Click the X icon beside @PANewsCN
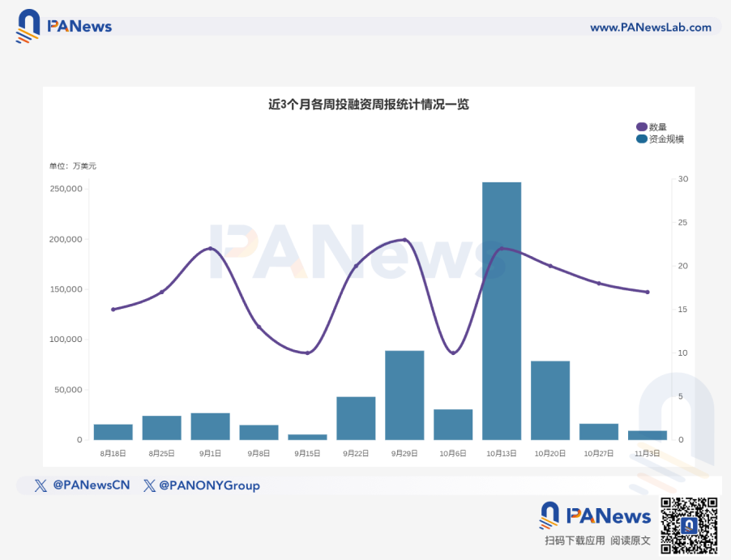This screenshot has width=731, height=560. click(41, 485)
